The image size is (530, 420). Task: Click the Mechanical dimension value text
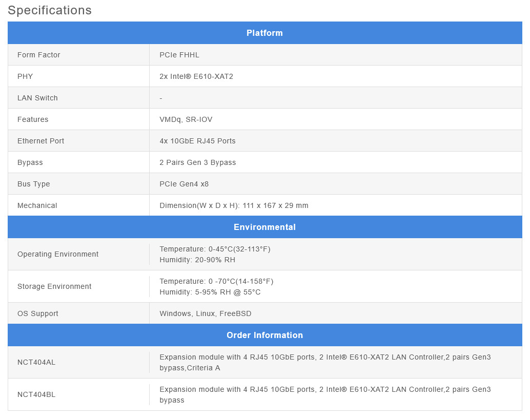[x=234, y=205]
